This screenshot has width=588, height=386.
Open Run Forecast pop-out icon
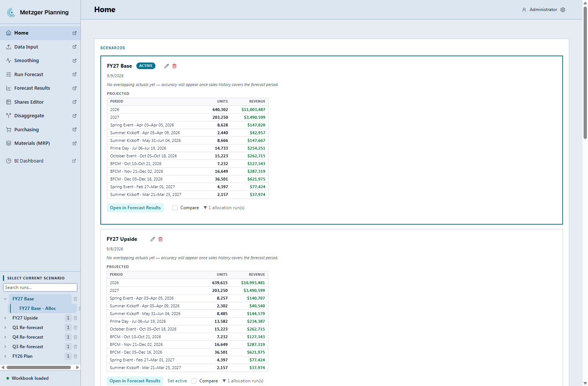point(75,74)
